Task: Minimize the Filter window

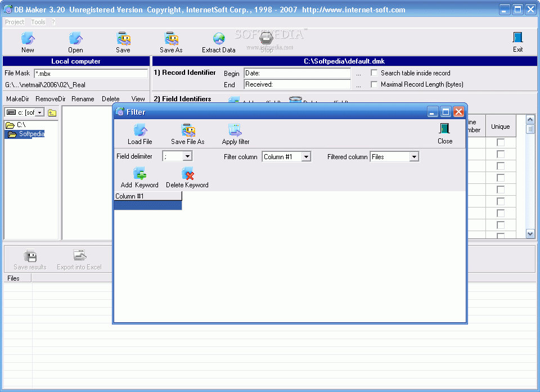Action: pyautogui.click(x=433, y=111)
